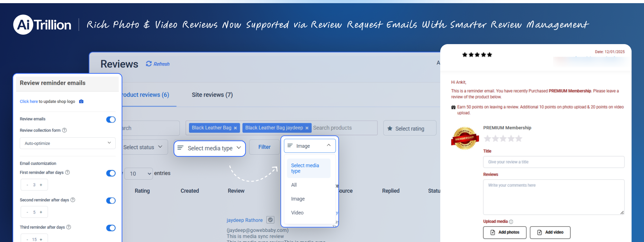The height and width of the screenshot is (242, 644).
Task: Choose the All option in media list
Action: coord(294,185)
